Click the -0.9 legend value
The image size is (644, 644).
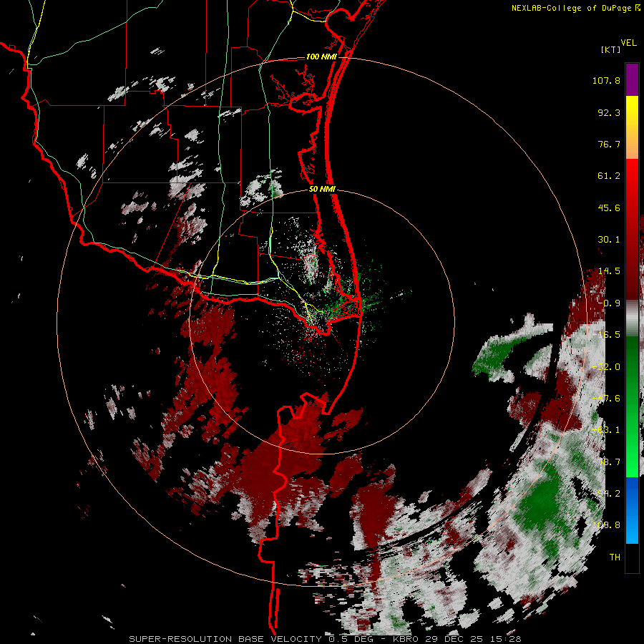click(x=609, y=303)
